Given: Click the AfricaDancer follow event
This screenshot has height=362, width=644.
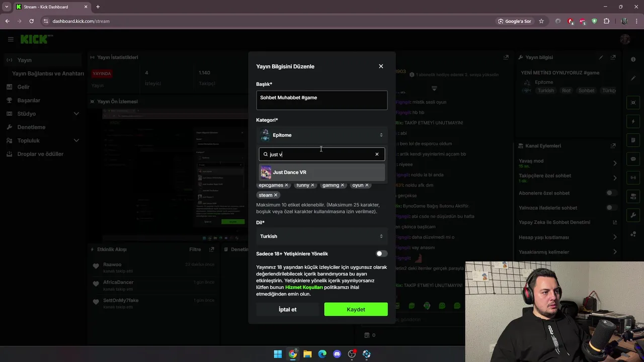Looking at the screenshot, I should pyautogui.click(x=154, y=285).
